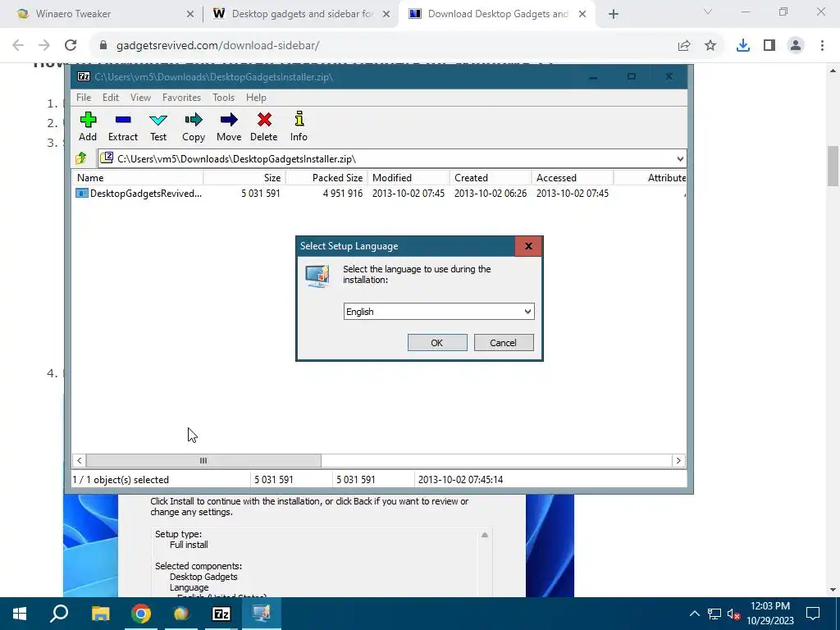Cancel the Select Setup Language dialog

point(504,343)
